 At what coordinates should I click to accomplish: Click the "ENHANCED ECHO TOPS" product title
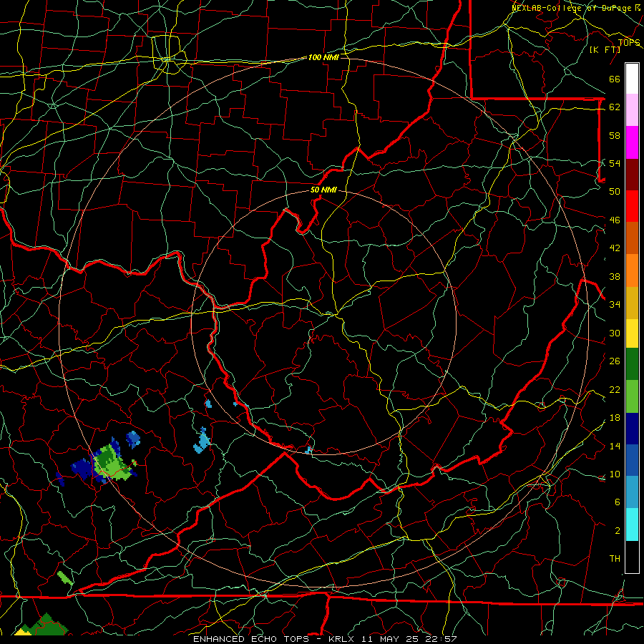pyautogui.click(x=251, y=639)
